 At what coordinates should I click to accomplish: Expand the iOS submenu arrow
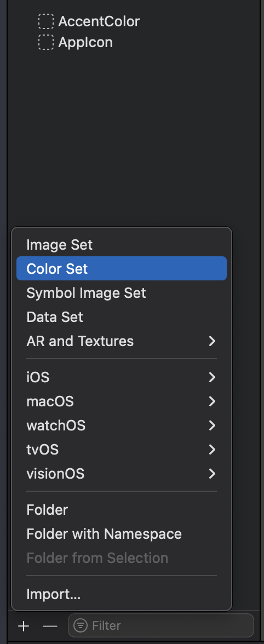point(212,377)
